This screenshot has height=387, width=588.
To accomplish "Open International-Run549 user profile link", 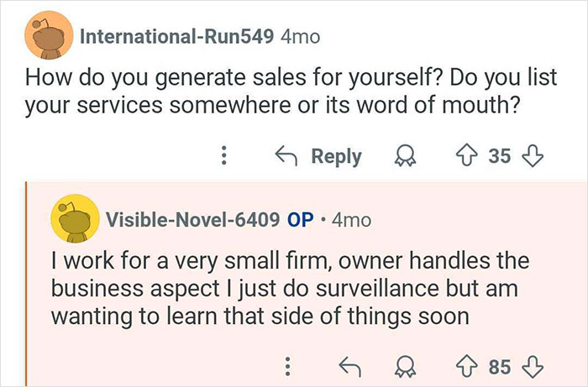I will click(176, 37).
